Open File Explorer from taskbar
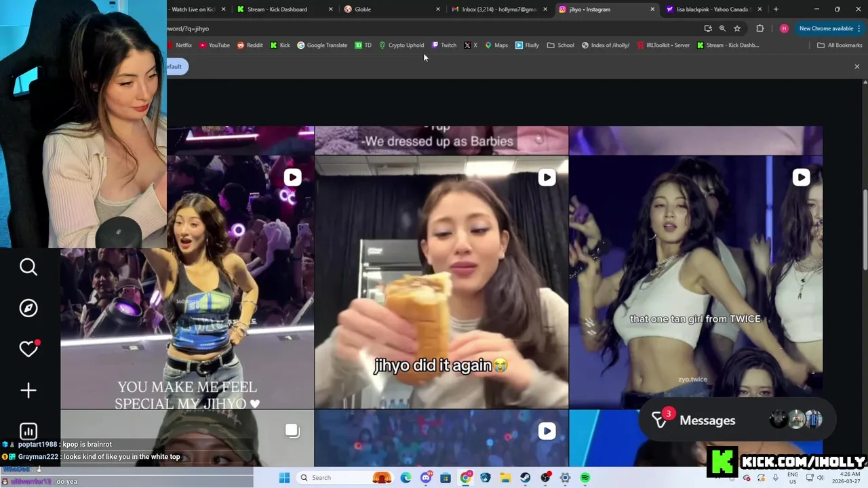Image resolution: width=868 pixels, height=488 pixels. coord(505,478)
